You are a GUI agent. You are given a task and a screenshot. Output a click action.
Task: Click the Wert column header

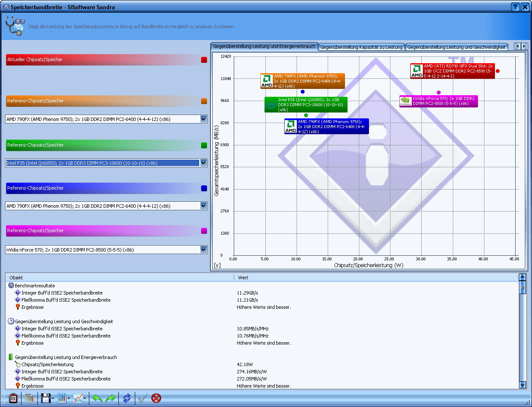376,278
